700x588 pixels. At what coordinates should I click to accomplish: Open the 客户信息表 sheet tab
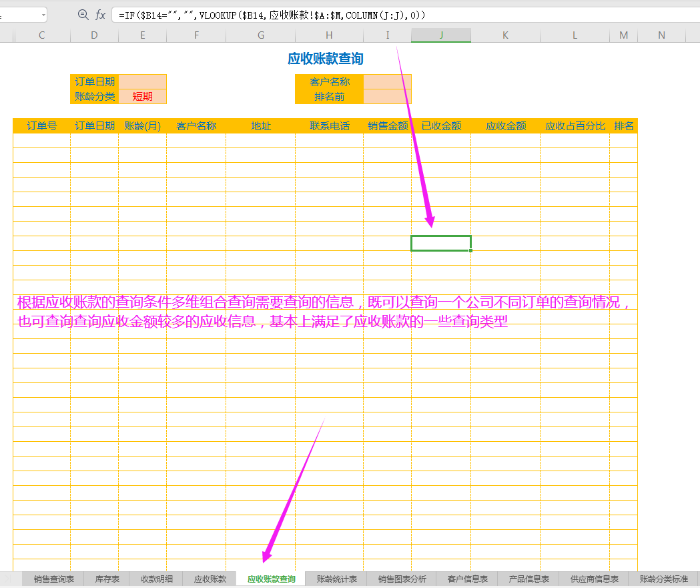click(467, 579)
